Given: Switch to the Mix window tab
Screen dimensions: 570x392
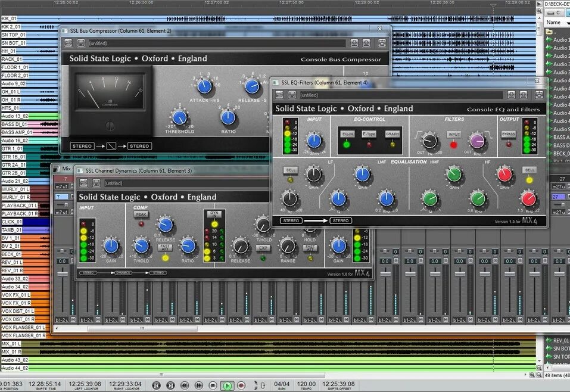Looking at the screenshot, I should 66,169.
